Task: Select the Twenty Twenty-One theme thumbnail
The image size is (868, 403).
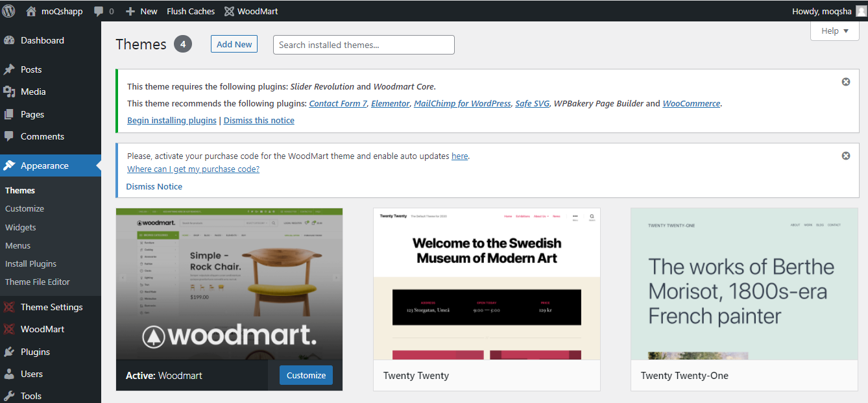Action: (744, 284)
